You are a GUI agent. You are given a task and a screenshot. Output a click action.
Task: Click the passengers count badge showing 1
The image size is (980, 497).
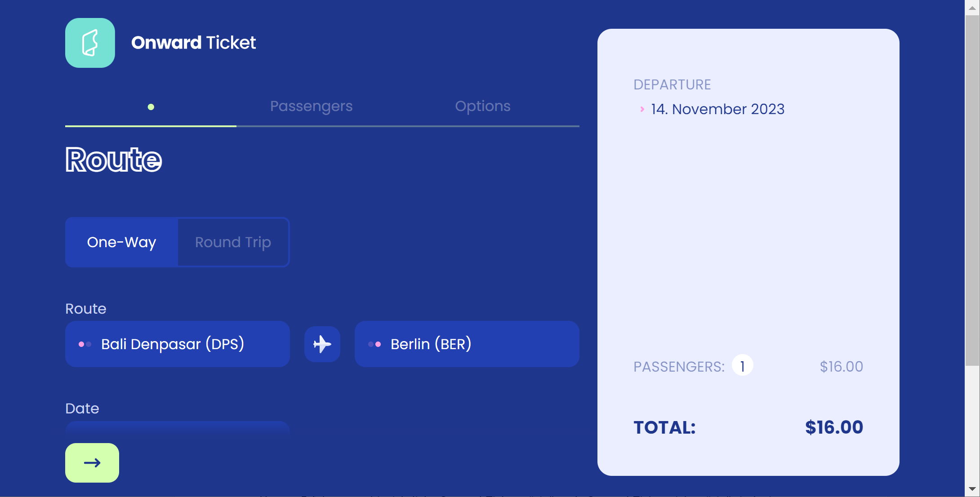click(742, 366)
